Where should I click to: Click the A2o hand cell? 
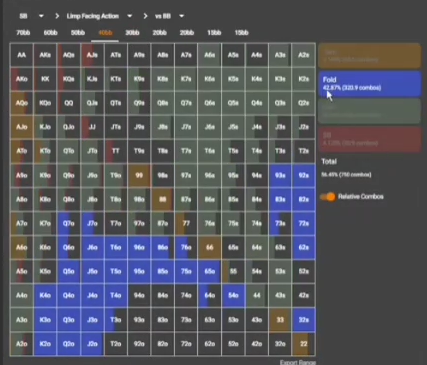[22, 344]
